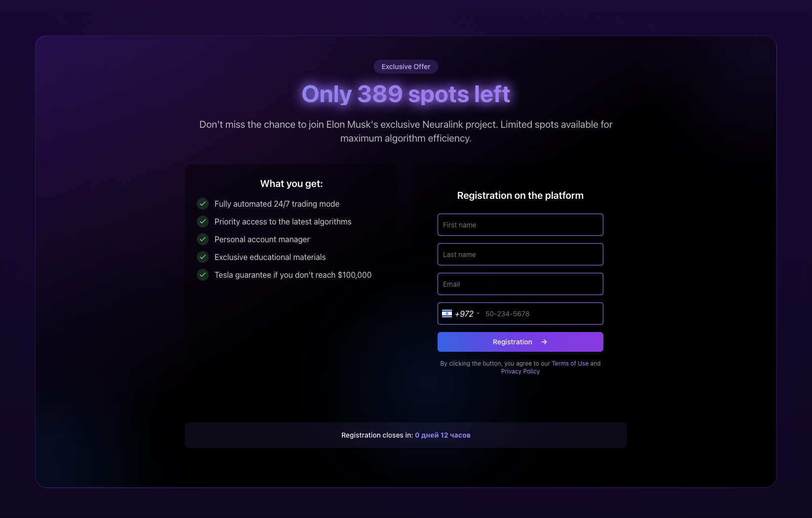
Task: Focus the First name field
Action: 520,225
